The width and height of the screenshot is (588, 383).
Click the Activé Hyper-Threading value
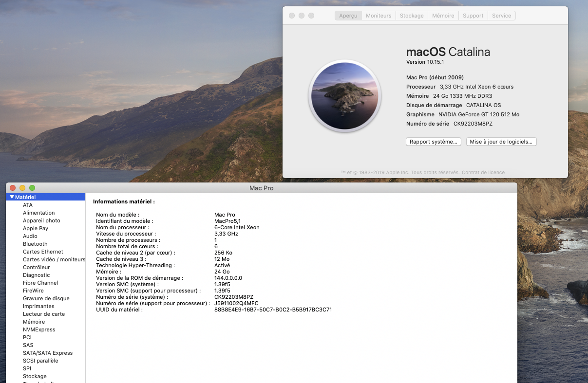click(x=222, y=265)
